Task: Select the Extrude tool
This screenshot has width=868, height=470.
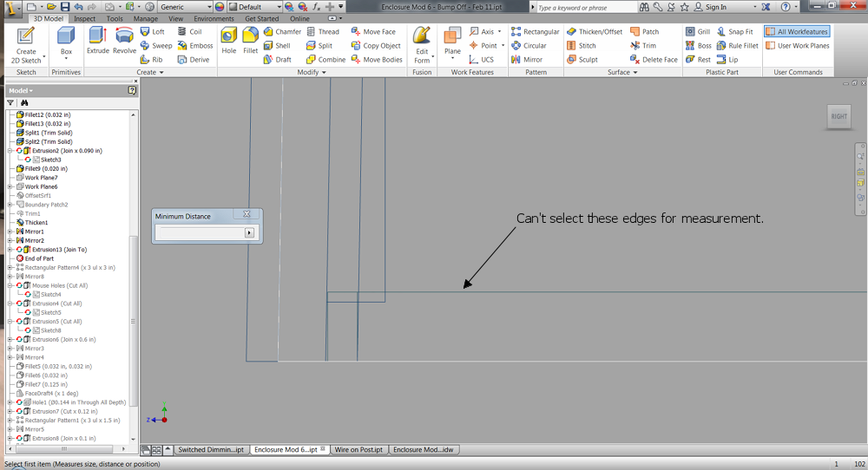Action: [x=97, y=42]
